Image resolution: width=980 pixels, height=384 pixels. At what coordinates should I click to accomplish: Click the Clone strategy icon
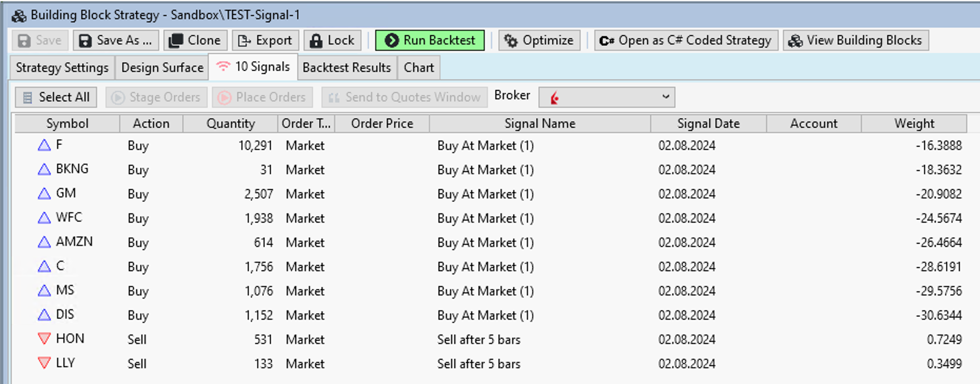click(176, 41)
